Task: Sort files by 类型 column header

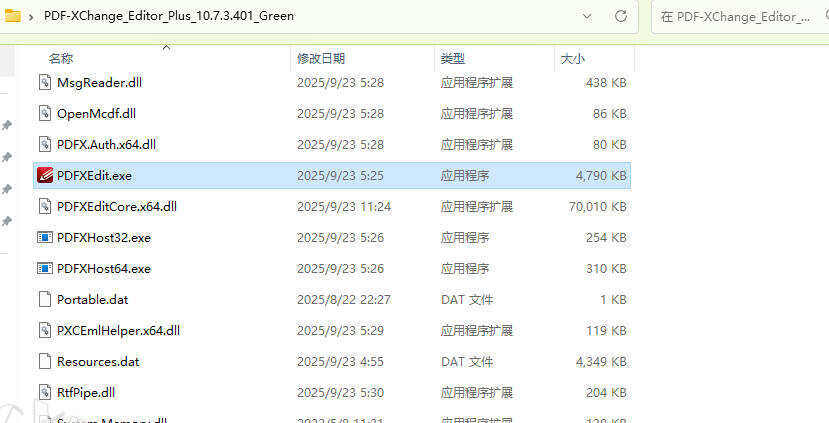Action: pyautogui.click(x=452, y=59)
